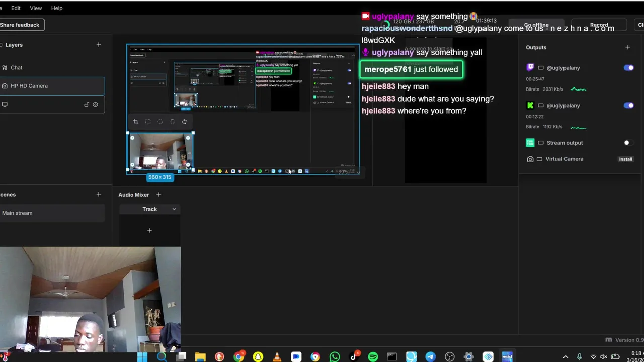
Task: Open VLC media player from the taskbar
Action: [x=277, y=357]
